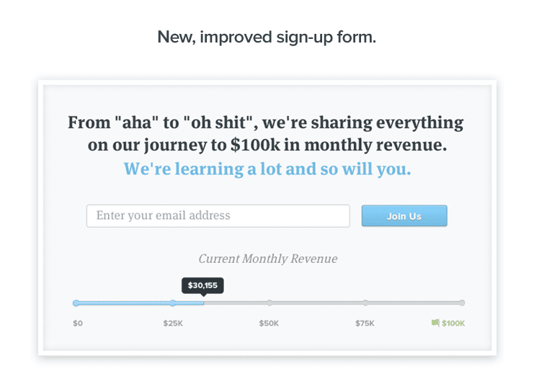Click the $25K label below the progress bar
This screenshot has width=534, height=392.
[x=173, y=324]
